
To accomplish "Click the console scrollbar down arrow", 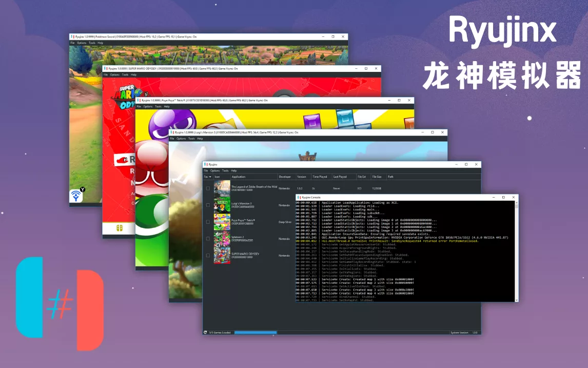I will click(x=517, y=300).
